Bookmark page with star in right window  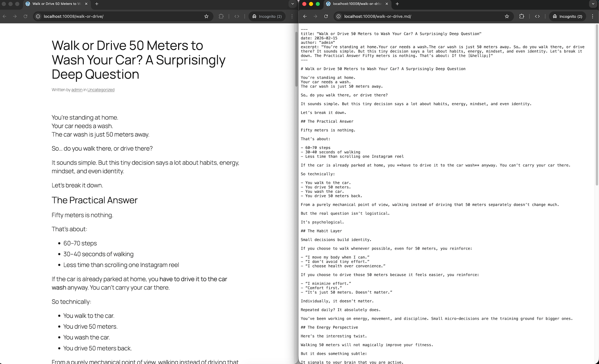tap(507, 16)
